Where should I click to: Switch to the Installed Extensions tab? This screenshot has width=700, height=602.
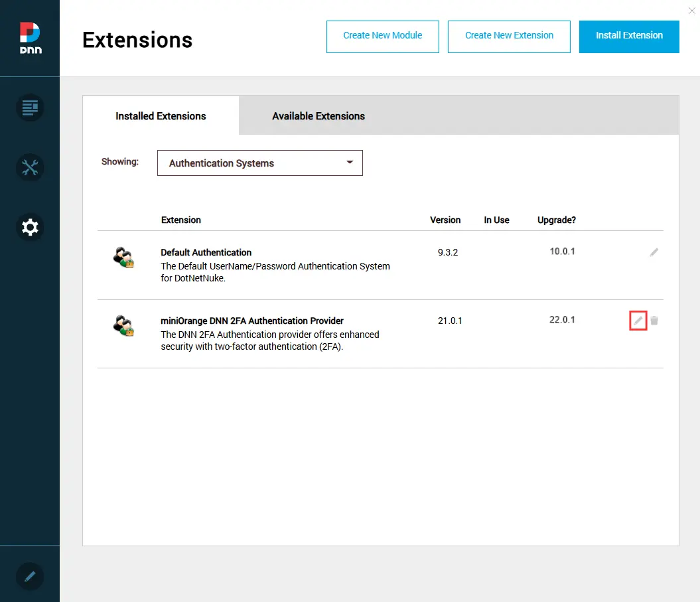coord(161,115)
